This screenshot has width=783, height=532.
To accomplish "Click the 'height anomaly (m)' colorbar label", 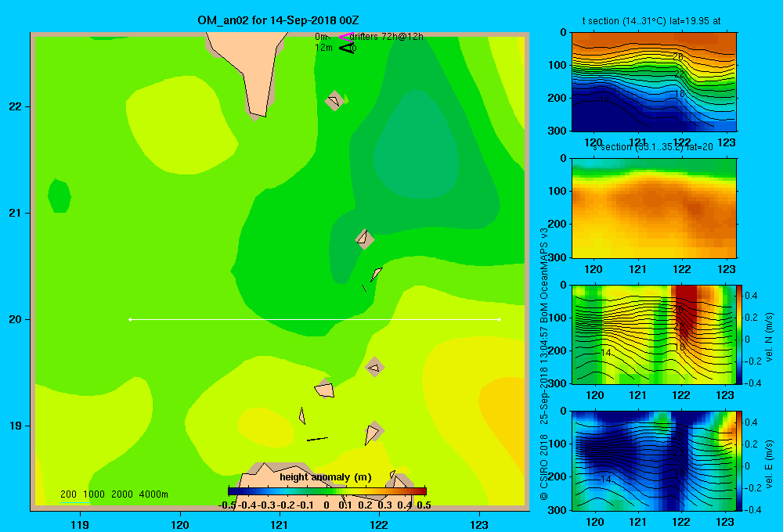I will (x=326, y=477).
